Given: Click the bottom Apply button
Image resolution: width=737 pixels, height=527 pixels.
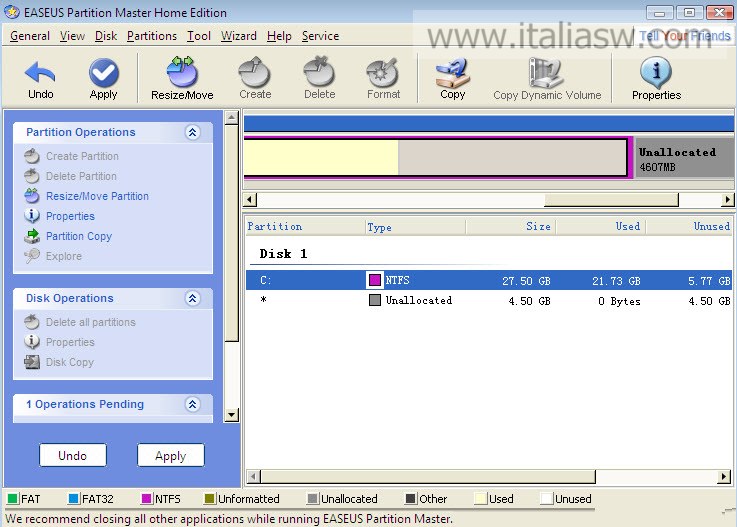Looking at the screenshot, I should coord(171,455).
